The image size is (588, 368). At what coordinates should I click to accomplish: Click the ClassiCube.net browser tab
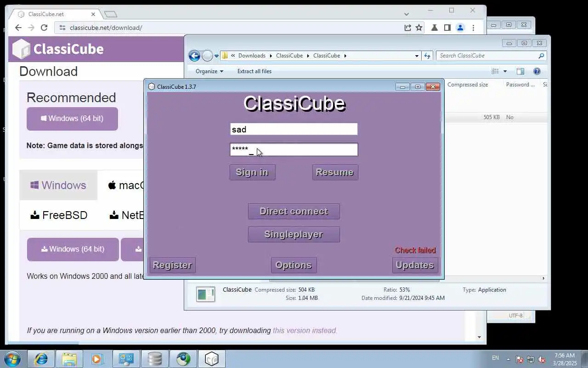(x=54, y=14)
